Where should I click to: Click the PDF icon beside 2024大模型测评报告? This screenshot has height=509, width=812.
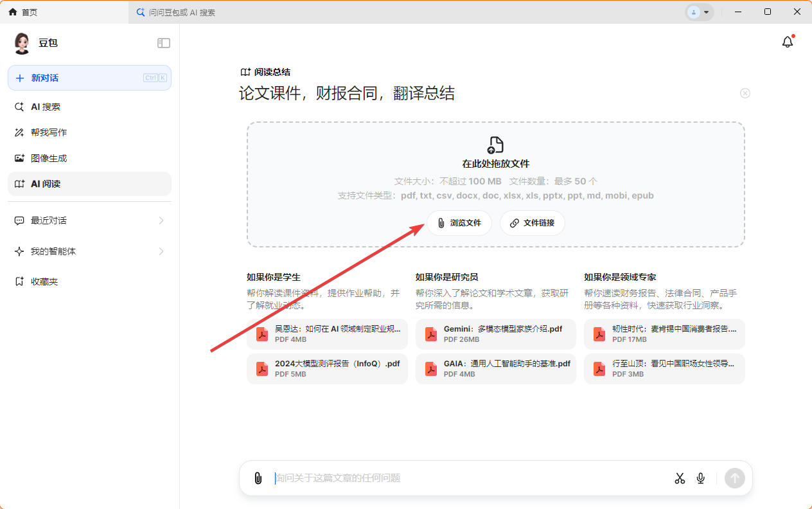click(261, 369)
